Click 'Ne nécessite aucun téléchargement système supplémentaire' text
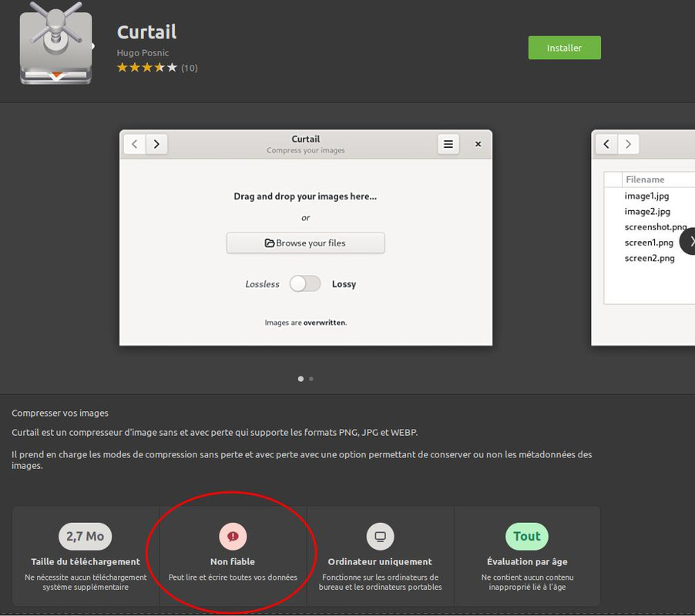695x616 pixels. point(86,582)
